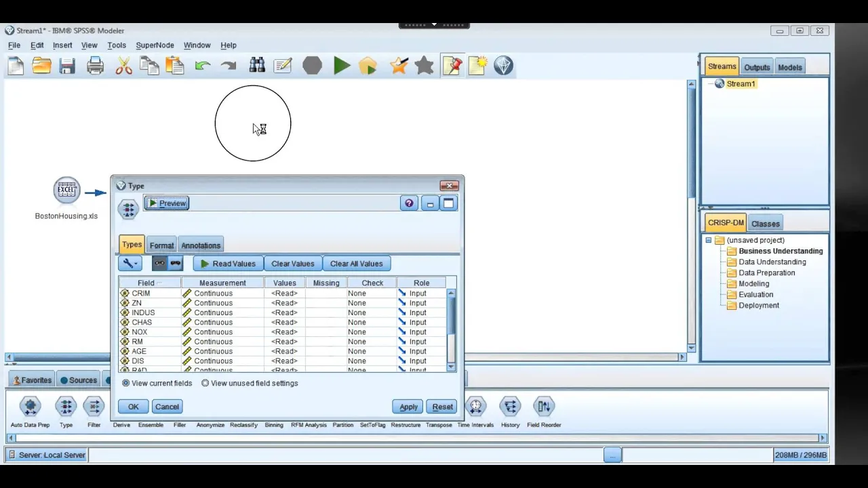Run the stream with green play icon
This screenshot has width=868, height=488.
pyautogui.click(x=342, y=66)
